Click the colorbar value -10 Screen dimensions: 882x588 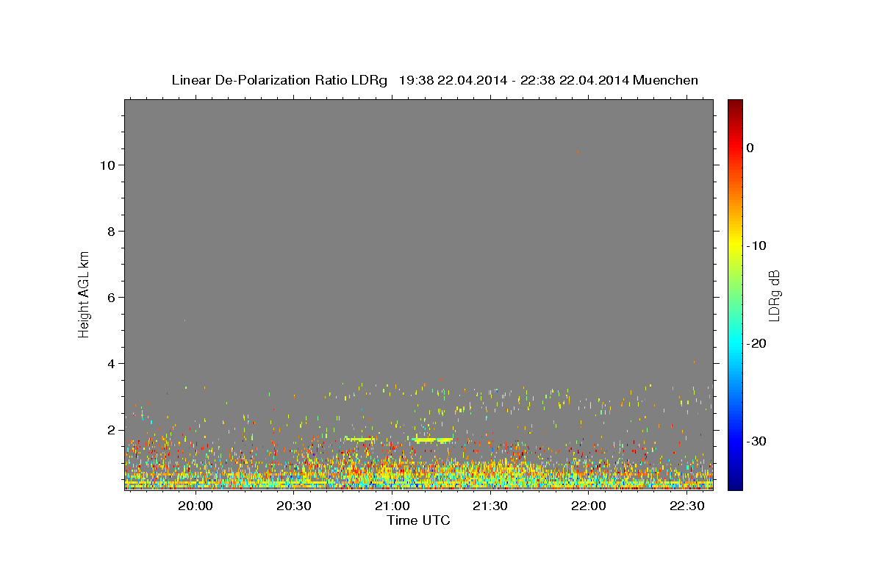pos(757,245)
